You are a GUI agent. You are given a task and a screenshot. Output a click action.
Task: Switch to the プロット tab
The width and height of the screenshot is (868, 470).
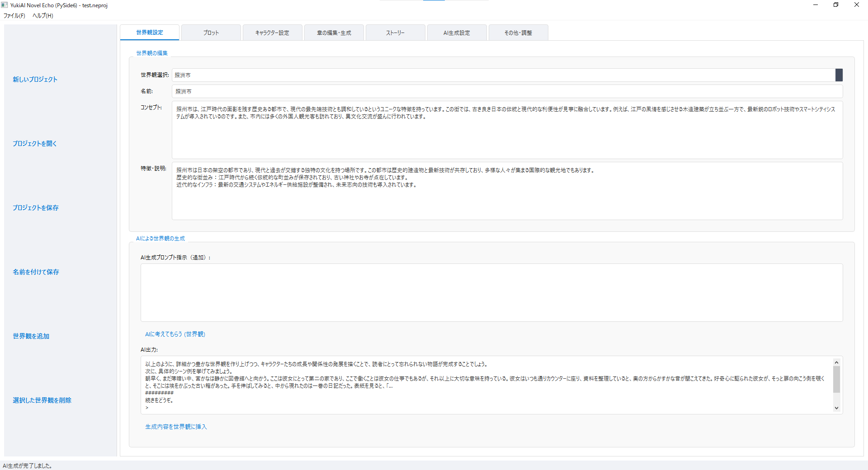[x=211, y=32]
